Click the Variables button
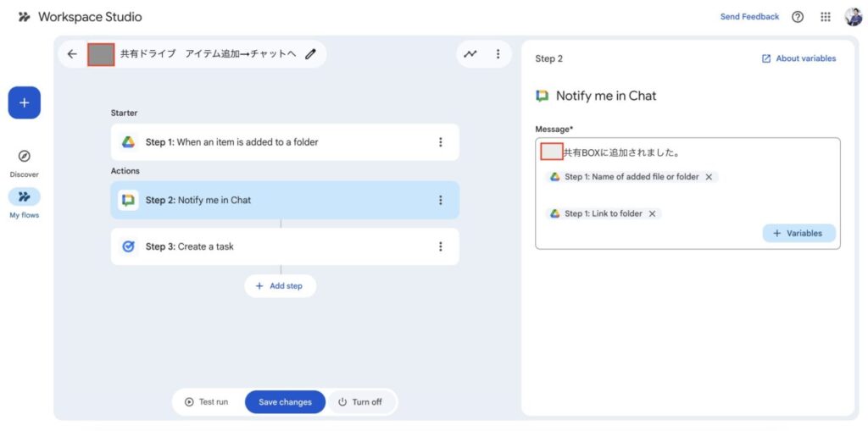 [798, 233]
